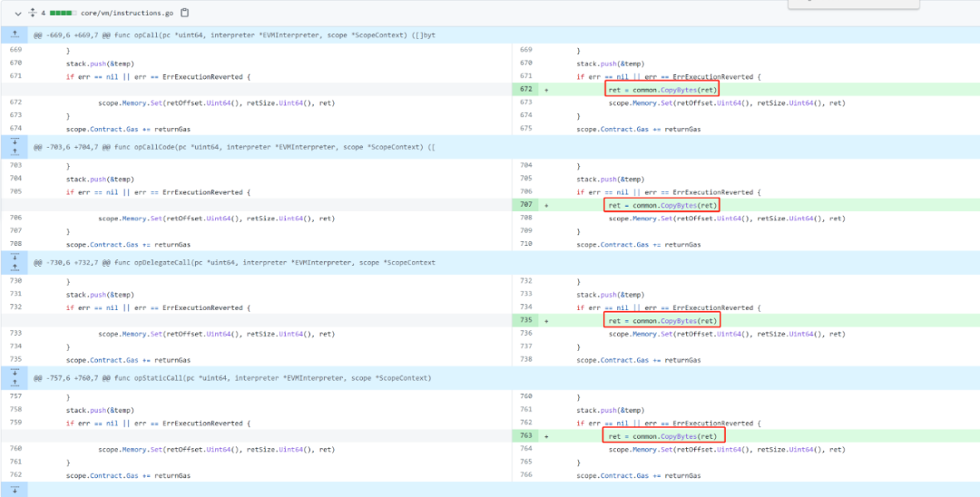Expand down arrow above the opDelegateCall hunk
Image resolution: width=980 pixels, height=497 pixels.
(15, 257)
